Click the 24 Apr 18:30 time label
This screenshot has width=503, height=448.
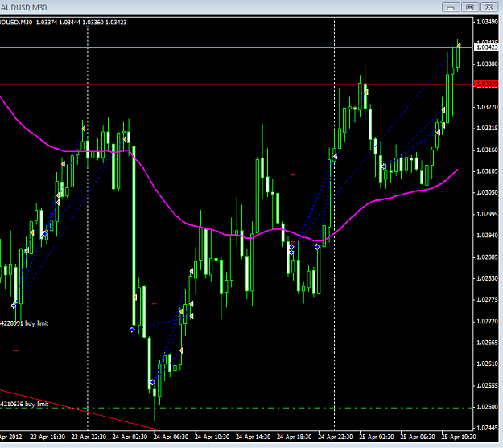295,437
